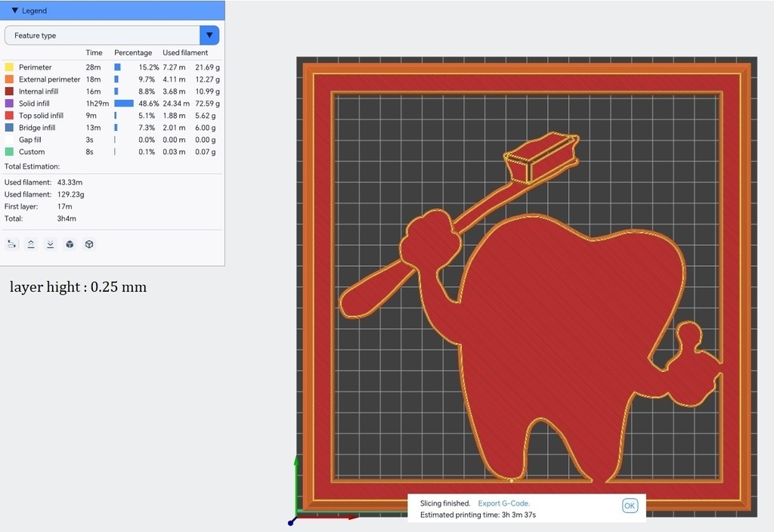Viewport: 774px width, 532px height.
Task: Click the Slicing finished message
Action: tap(445, 503)
